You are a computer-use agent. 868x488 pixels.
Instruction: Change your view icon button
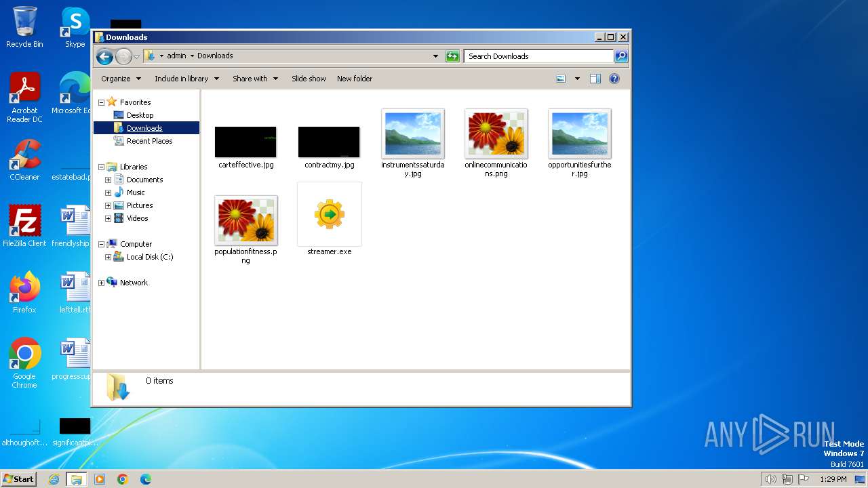pyautogui.click(x=561, y=79)
